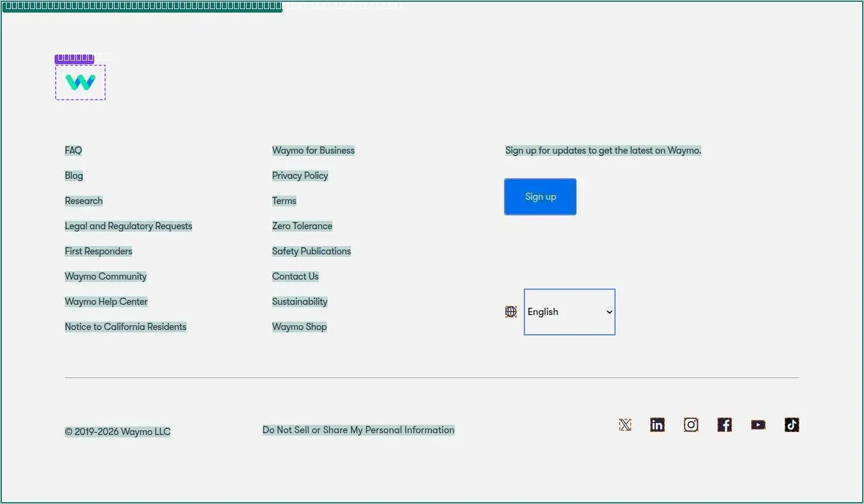Open the LinkedIn icon in footer
The image size is (864, 504).
click(x=658, y=425)
